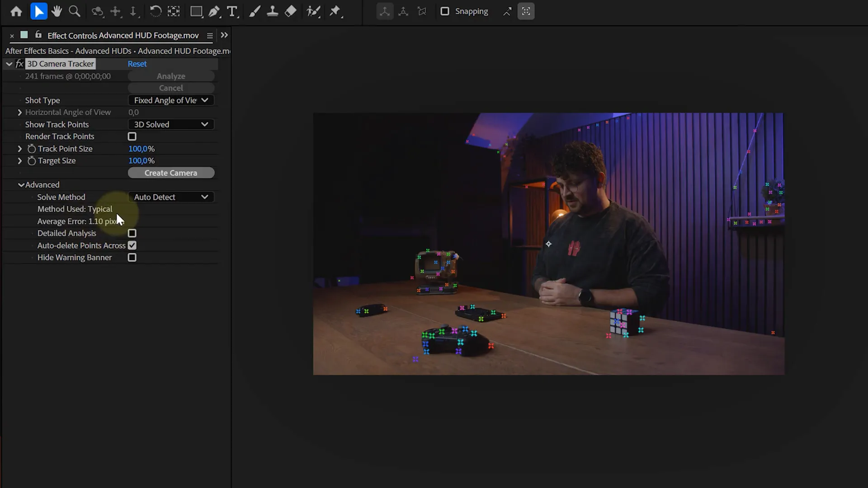Screen dimensions: 868x488
Task: Select the Effect Controls Advanced HUD Footage.mov tab
Action: point(123,35)
